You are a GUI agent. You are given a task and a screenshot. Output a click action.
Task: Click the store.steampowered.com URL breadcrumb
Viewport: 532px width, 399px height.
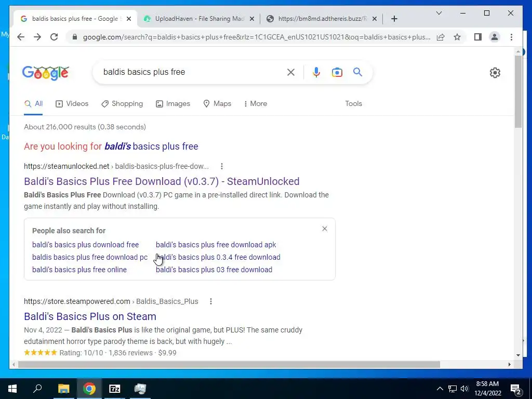click(111, 301)
